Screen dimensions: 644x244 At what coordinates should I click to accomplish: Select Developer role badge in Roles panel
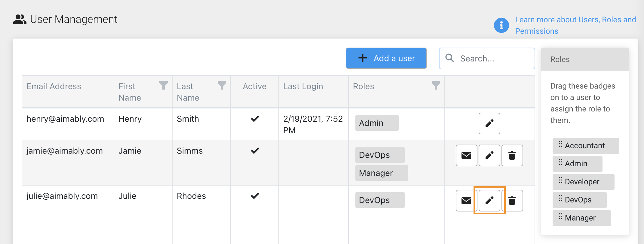pos(583,182)
